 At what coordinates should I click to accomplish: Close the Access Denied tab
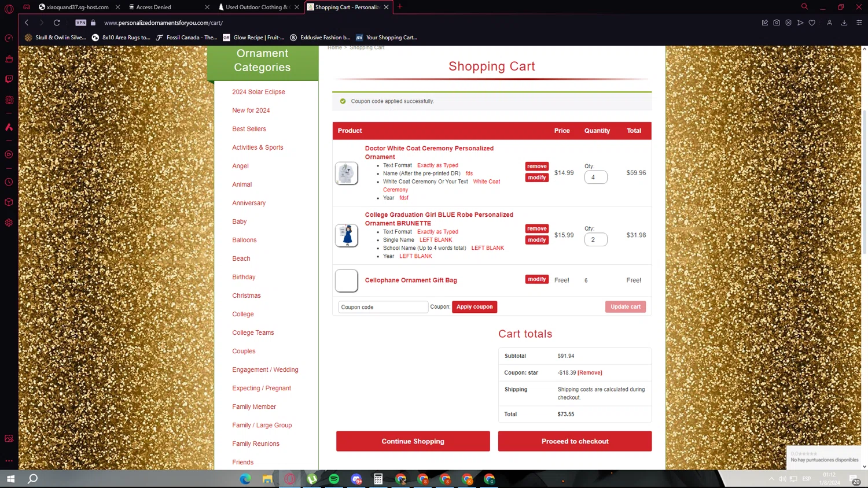coord(207,7)
